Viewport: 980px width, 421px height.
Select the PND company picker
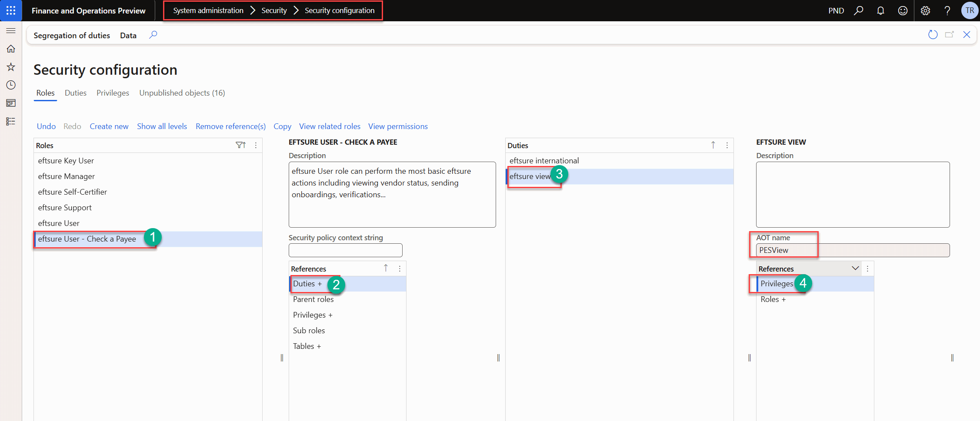[836, 10]
